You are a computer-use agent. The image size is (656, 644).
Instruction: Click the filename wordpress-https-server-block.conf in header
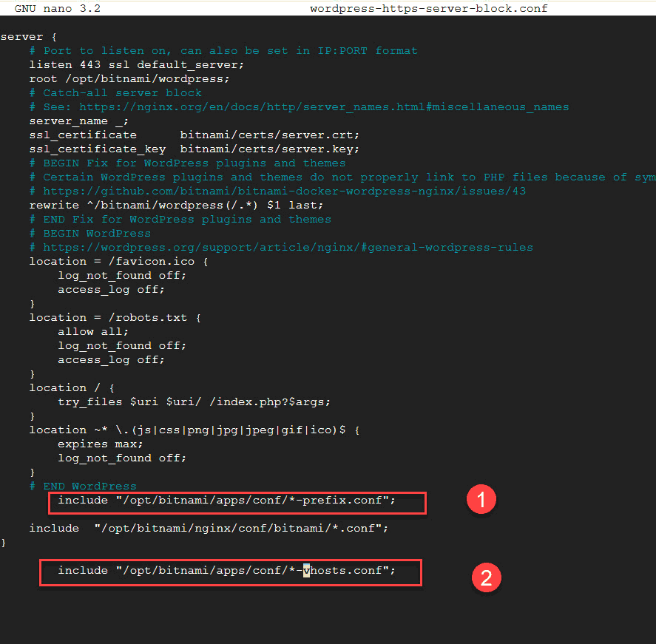click(x=428, y=8)
